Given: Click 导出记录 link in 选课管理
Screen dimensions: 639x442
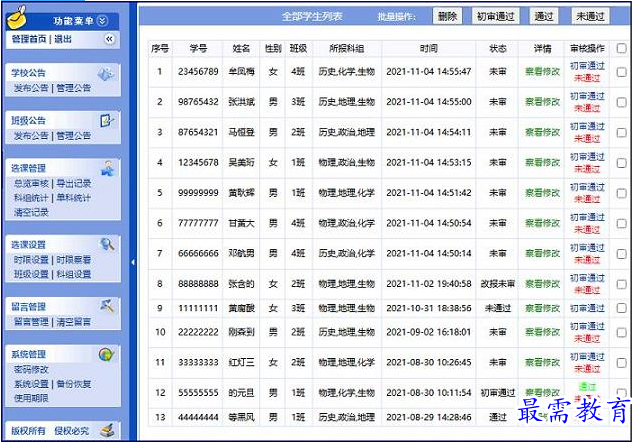Looking at the screenshot, I should click(73, 183).
